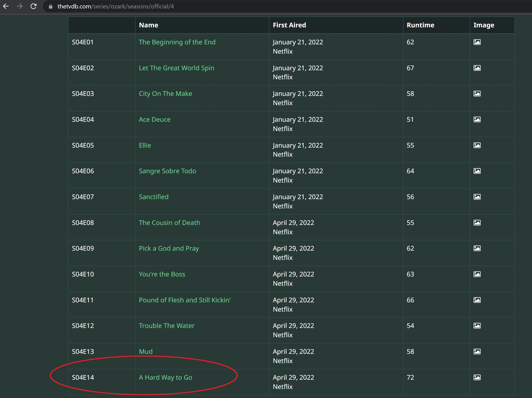Open image icon for S04E14 row

[477, 377]
